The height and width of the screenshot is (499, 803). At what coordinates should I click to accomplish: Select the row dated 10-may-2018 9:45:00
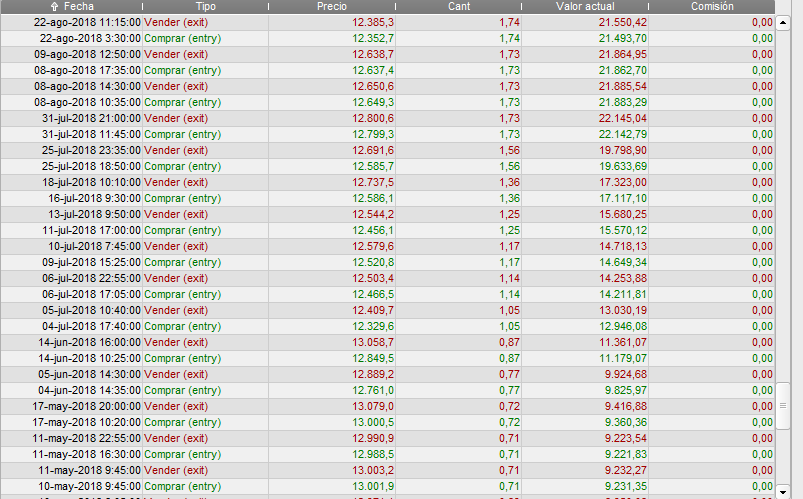click(x=387, y=487)
